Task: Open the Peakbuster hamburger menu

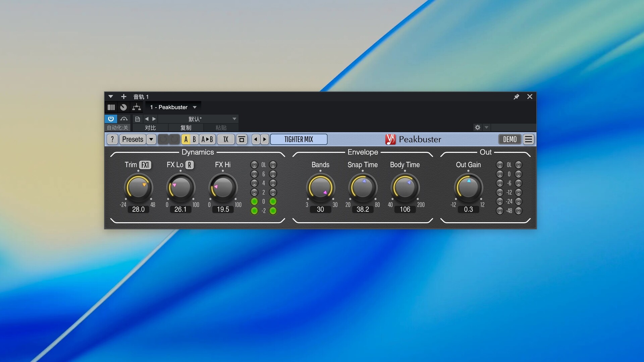Action: point(528,139)
